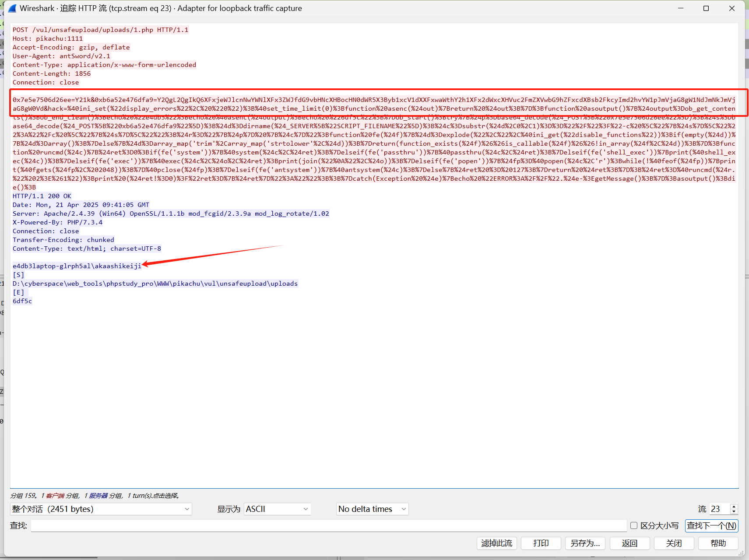The width and height of the screenshot is (749, 560).
Task: Click the 查找下一个(N) find-next button
Action: pyautogui.click(x=711, y=525)
